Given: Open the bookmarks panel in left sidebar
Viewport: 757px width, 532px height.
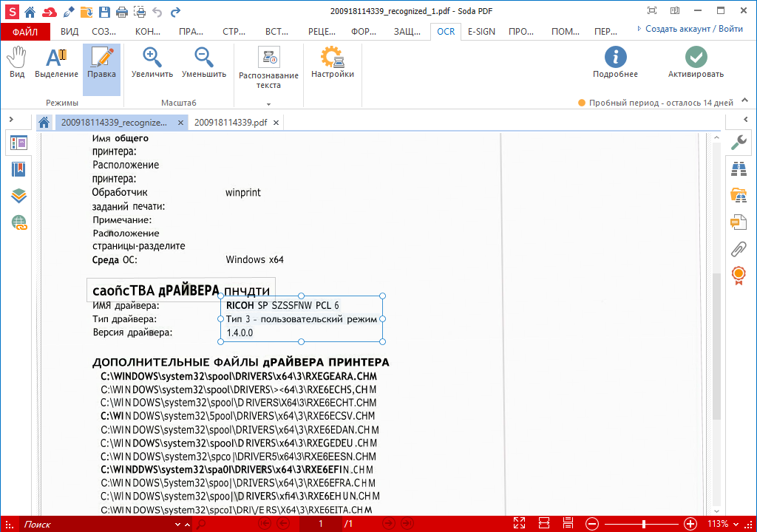Looking at the screenshot, I should click(18, 169).
